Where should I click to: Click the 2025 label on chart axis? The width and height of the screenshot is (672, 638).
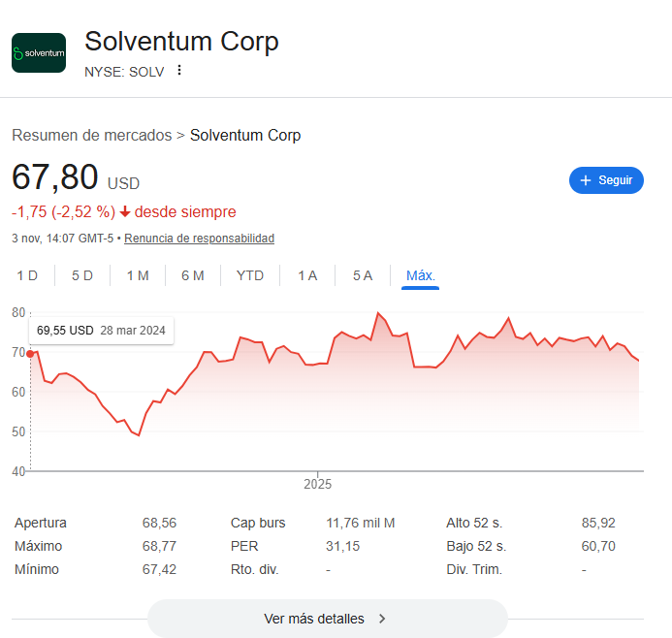click(x=318, y=484)
